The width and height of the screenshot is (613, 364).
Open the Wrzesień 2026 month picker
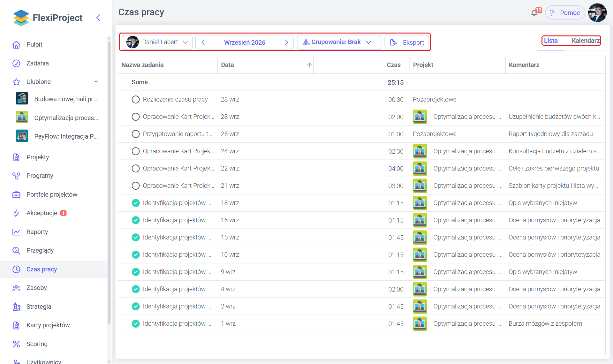(x=245, y=42)
